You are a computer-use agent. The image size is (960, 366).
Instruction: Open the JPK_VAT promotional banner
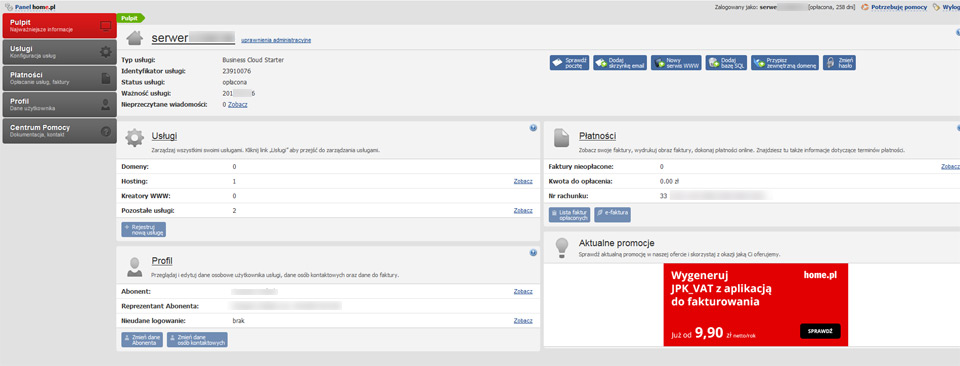(x=756, y=304)
